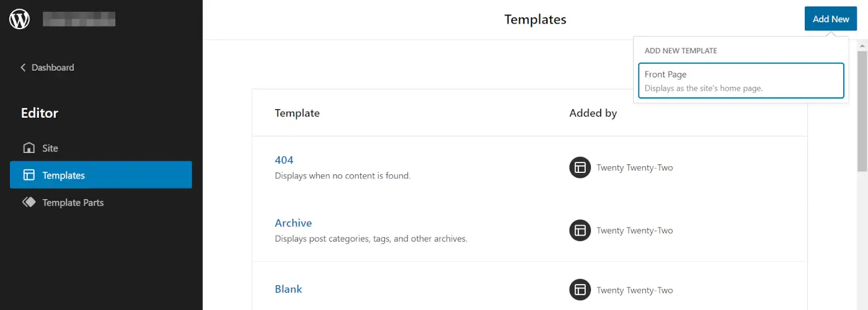Open the Blank template link
The width and height of the screenshot is (868, 310).
click(x=288, y=289)
